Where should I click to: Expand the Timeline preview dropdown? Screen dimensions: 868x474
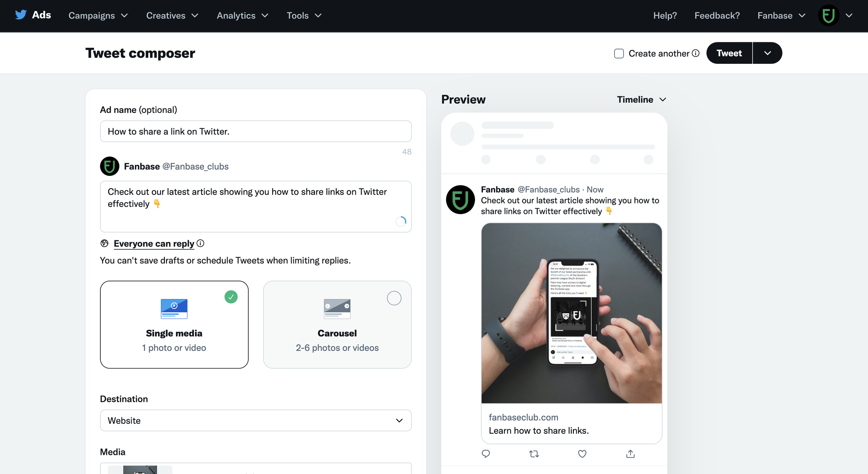coord(642,100)
